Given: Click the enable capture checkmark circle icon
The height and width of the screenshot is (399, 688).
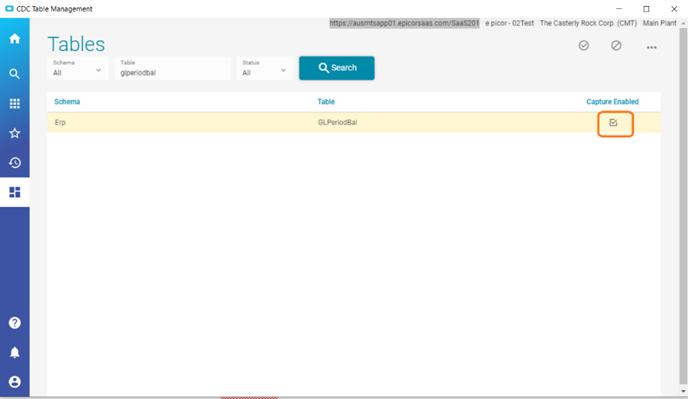Looking at the screenshot, I should pyautogui.click(x=584, y=46).
